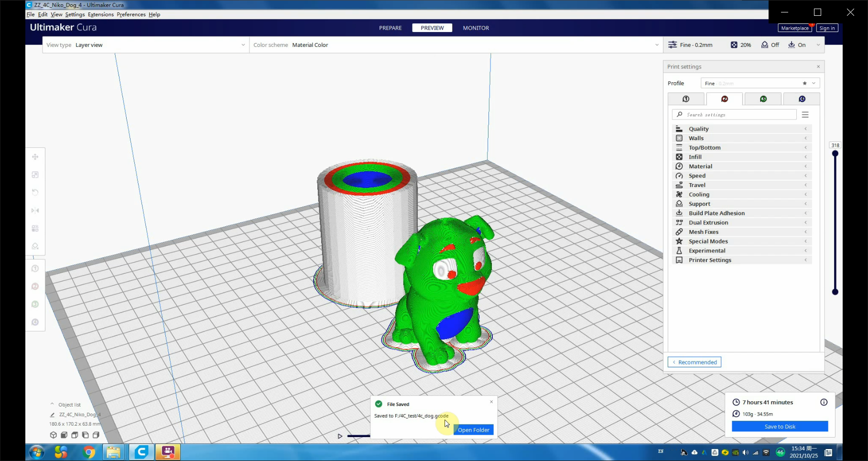Open the File menu
868x461 pixels.
pos(31,14)
